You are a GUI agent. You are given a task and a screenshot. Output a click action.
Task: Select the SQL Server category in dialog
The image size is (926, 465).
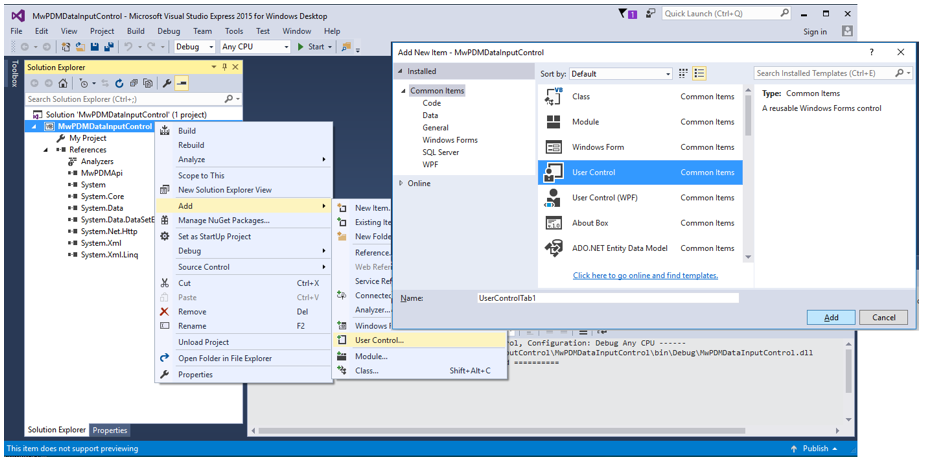point(441,152)
